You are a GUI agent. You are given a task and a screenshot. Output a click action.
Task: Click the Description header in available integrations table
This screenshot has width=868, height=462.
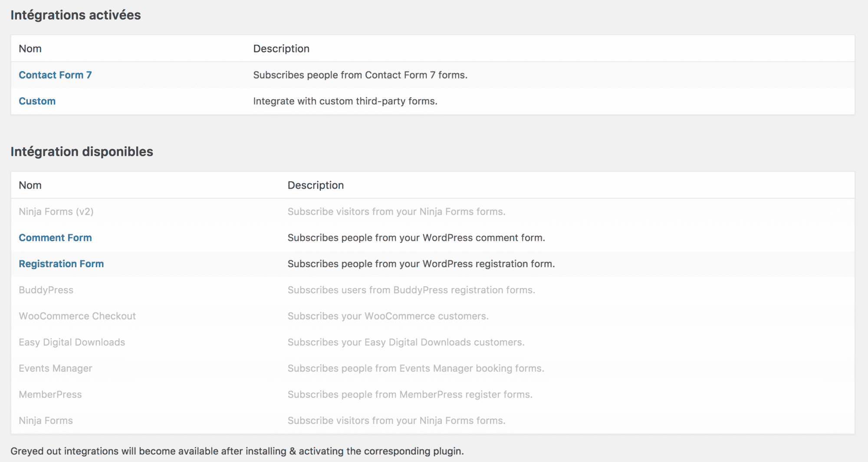click(316, 185)
